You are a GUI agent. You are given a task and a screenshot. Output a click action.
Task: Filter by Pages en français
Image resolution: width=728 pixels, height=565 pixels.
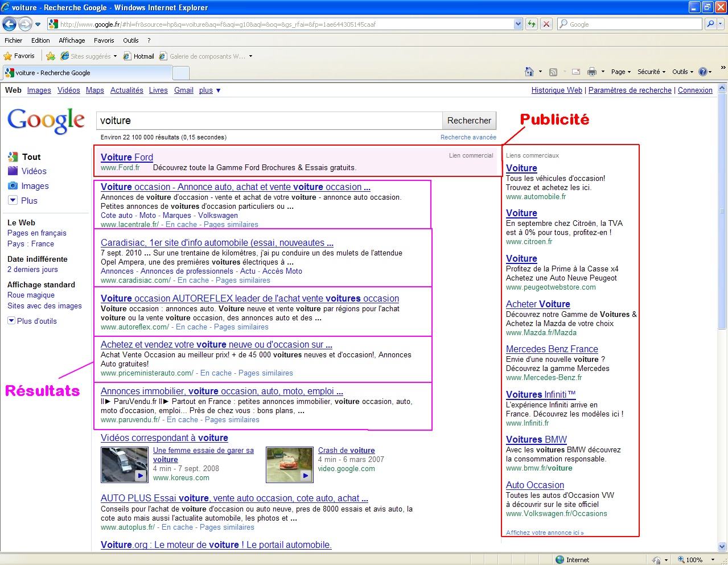37,233
